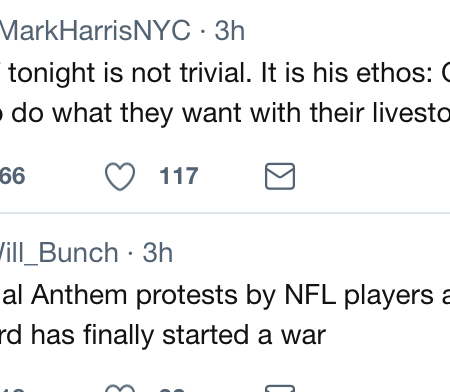Image resolution: width=450 pixels, height=392 pixels.
Task: Click the word 'ethos' in first tweet
Action: (x=396, y=73)
